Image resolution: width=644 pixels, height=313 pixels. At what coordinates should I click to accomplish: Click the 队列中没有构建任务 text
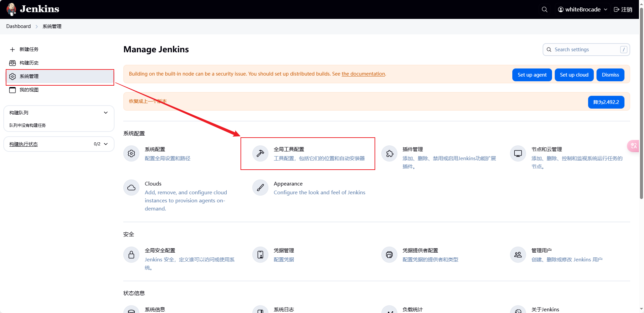point(28,125)
